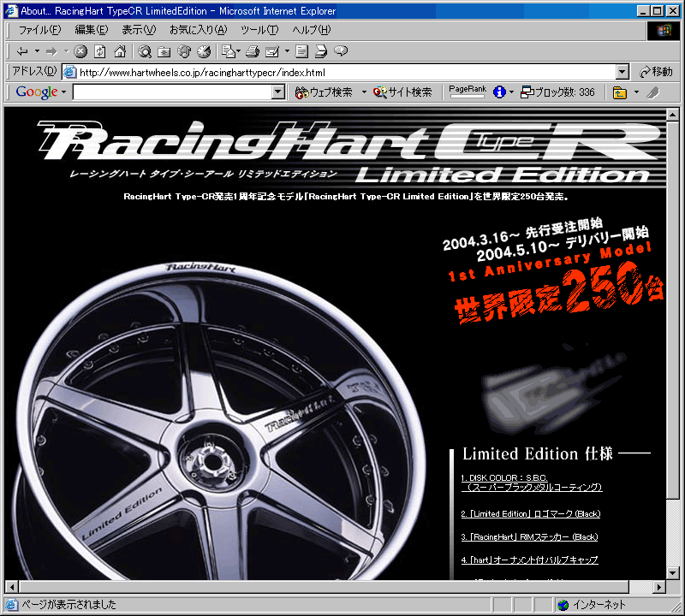This screenshot has width=685, height=616.
Task: Open the ファイル(F) menu
Action: click(39, 30)
